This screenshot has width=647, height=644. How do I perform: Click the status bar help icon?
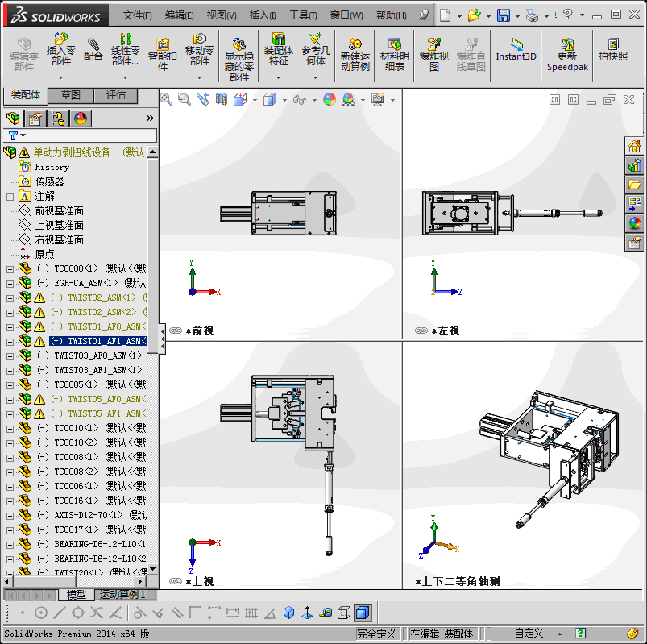point(580,634)
